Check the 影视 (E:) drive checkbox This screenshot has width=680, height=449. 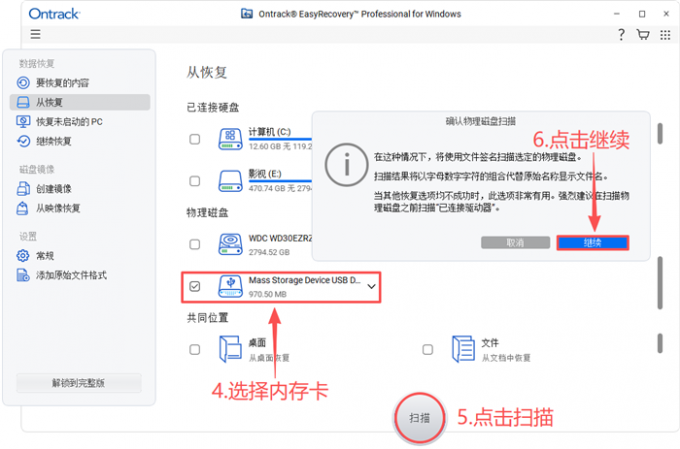pos(195,181)
